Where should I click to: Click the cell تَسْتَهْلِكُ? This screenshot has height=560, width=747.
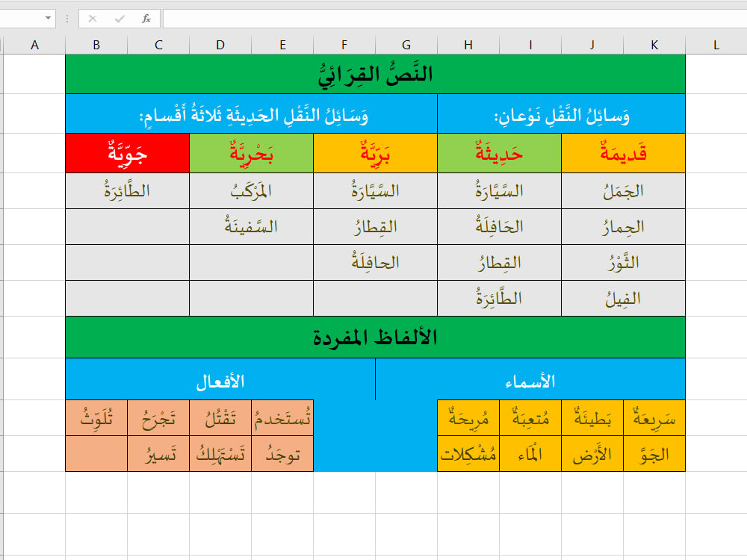click(x=220, y=454)
